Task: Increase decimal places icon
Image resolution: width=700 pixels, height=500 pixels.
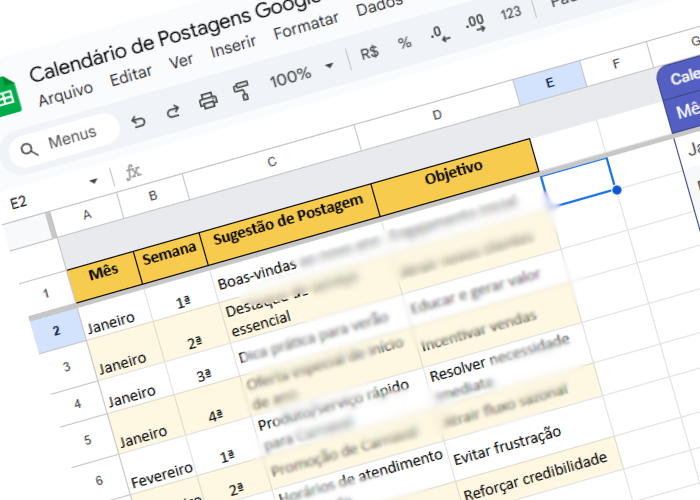Action: pyautogui.click(x=475, y=22)
